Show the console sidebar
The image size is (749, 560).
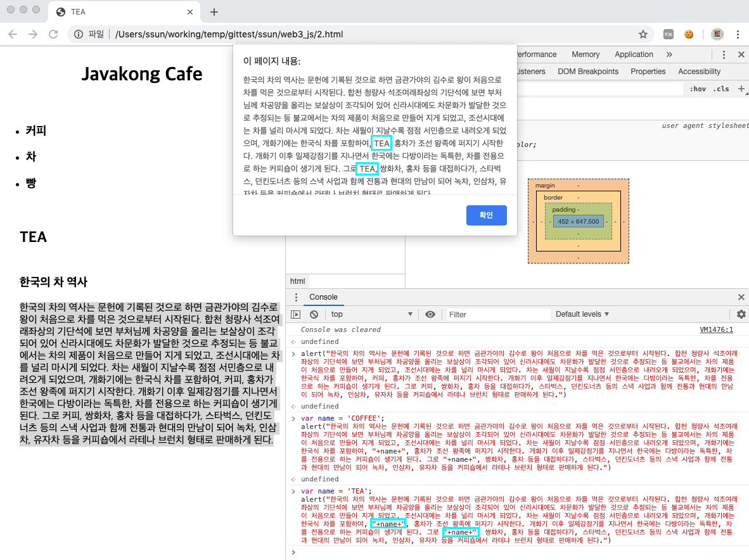(296, 314)
